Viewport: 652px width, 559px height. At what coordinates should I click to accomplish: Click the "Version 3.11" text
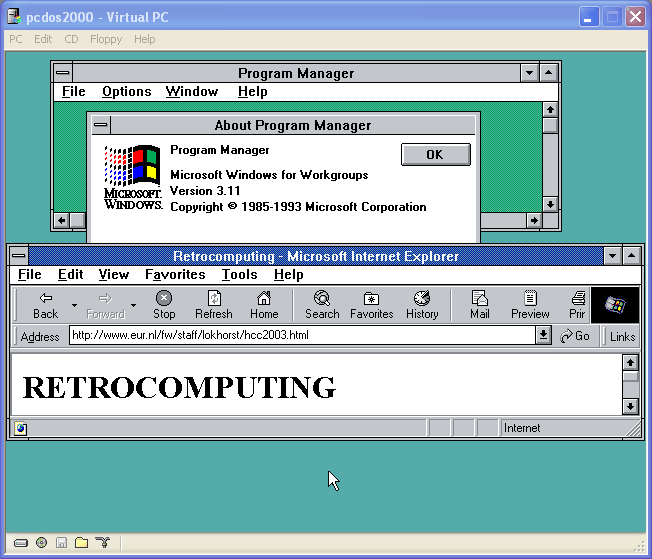(x=205, y=191)
